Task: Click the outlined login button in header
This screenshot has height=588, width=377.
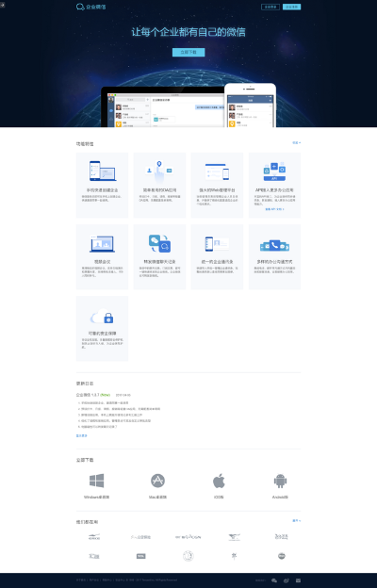Action: [270, 7]
